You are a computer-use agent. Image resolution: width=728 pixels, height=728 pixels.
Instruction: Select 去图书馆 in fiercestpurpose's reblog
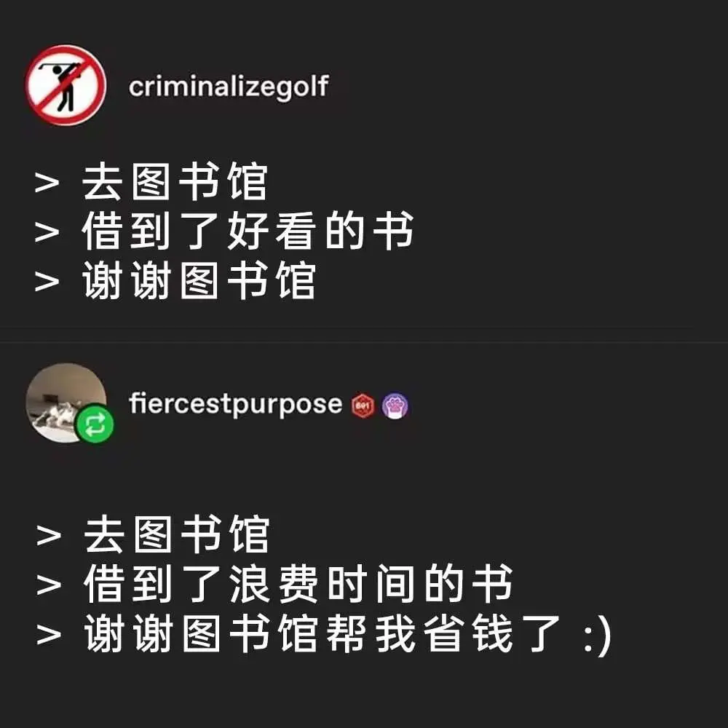pos(176,534)
